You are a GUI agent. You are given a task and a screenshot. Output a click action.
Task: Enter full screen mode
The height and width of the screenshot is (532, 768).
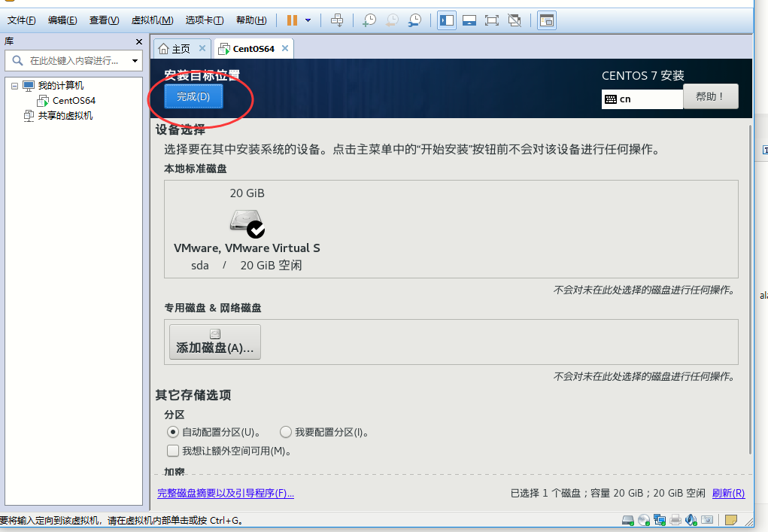click(x=492, y=20)
